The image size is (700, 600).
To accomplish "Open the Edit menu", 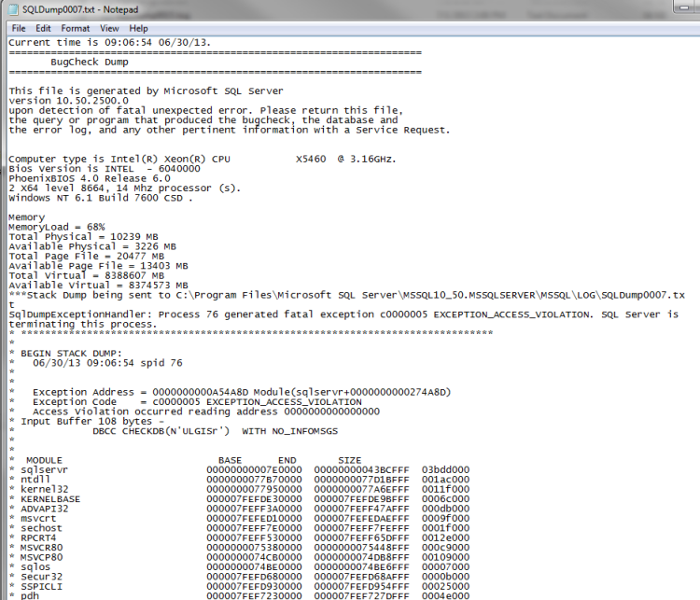I will [43, 29].
